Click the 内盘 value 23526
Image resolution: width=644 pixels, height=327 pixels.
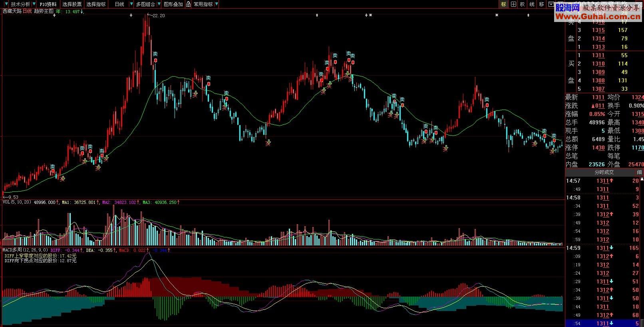(596, 164)
